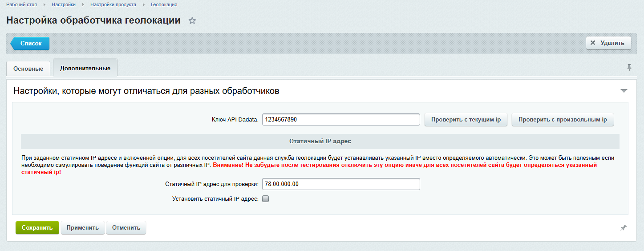This screenshot has height=251, width=644.
Task: Open Настройки продукта breadcrumb link
Action: [x=113, y=4]
